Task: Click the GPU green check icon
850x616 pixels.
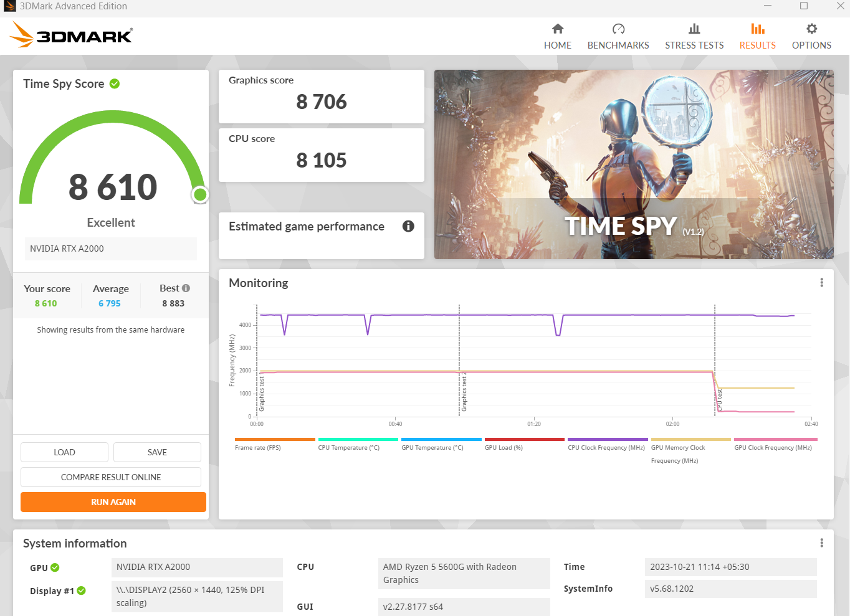Action: click(x=55, y=567)
